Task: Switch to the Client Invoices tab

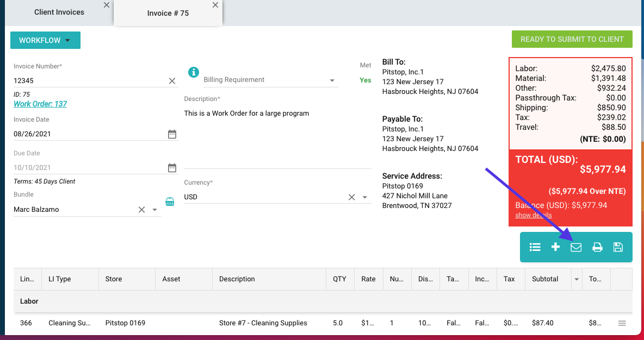Action: pyautogui.click(x=59, y=12)
